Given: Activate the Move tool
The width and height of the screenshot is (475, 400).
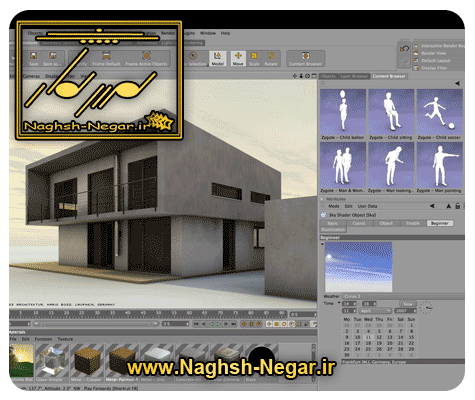Looking at the screenshot, I should [x=238, y=59].
